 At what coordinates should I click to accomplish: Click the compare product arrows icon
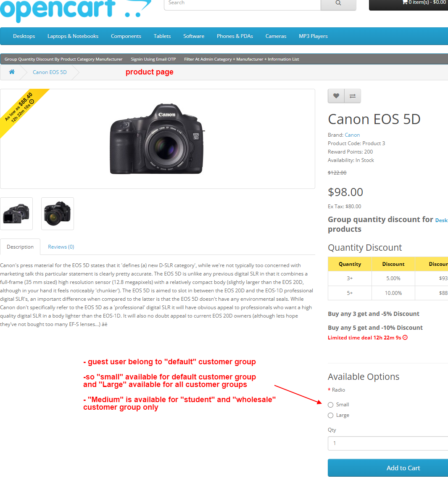353,96
